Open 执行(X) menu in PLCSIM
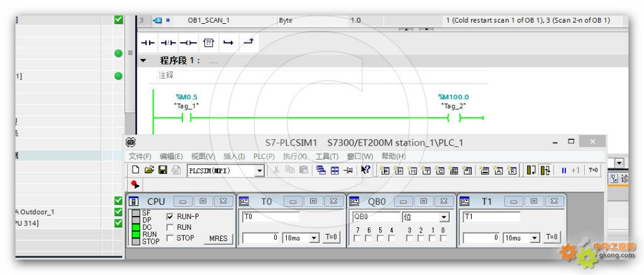 click(295, 156)
